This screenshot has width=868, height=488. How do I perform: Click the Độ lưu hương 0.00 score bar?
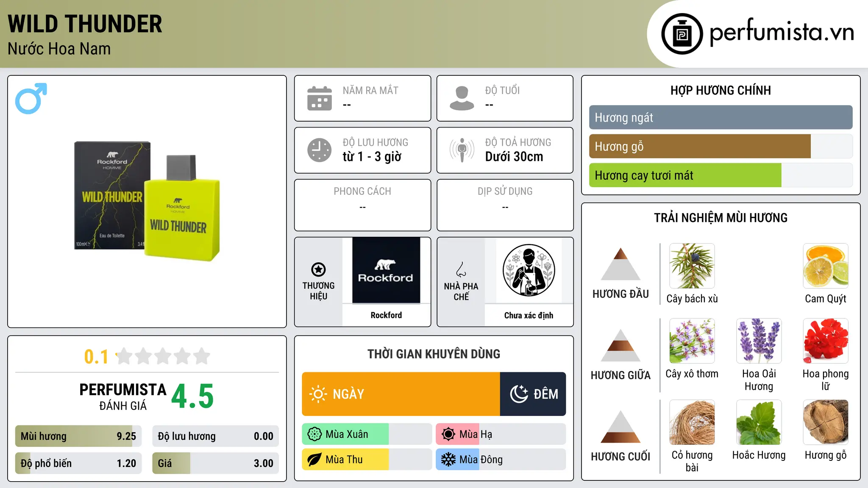[216, 436]
